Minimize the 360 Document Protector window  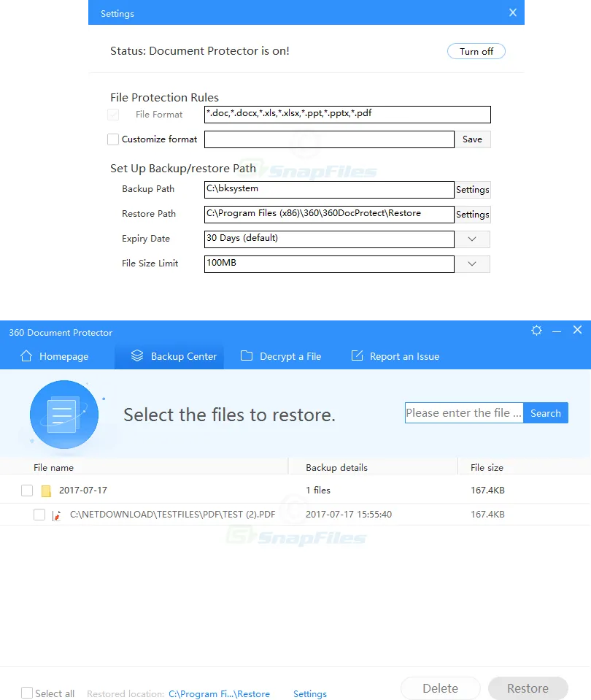pos(557,331)
